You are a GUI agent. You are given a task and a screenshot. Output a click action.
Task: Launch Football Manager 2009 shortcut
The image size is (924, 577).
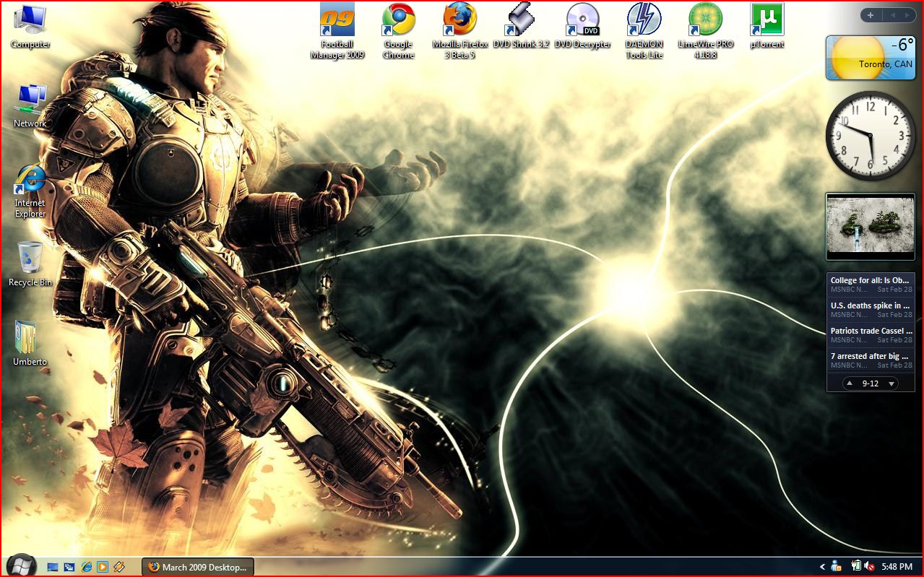(x=337, y=31)
